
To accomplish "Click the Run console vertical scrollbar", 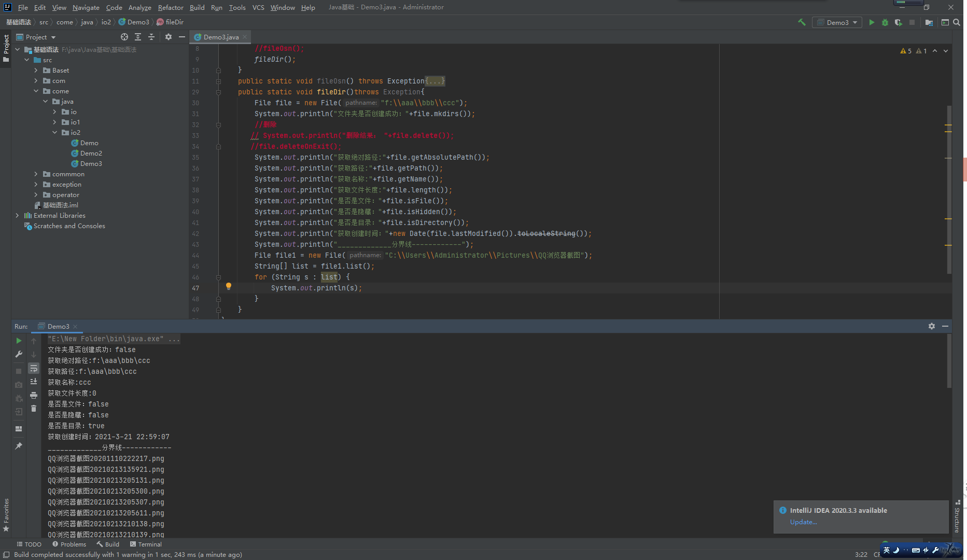I will (949, 361).
